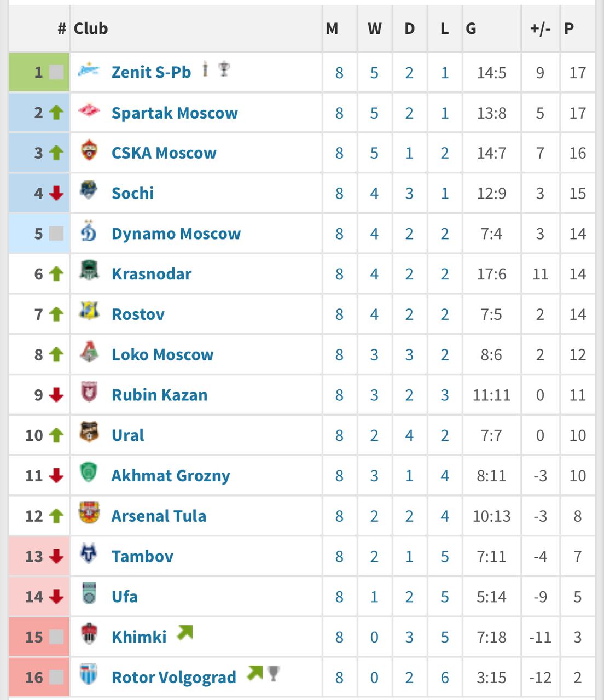Viewport: 604px width, 700px height.
Task: Open the Rostov club link
Action: (138, 314)
